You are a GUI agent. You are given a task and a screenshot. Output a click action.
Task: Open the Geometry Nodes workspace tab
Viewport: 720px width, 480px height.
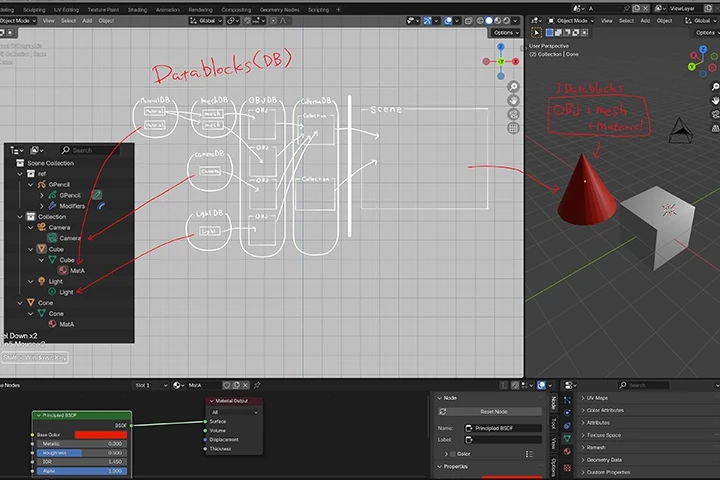(x=279, y=9)
